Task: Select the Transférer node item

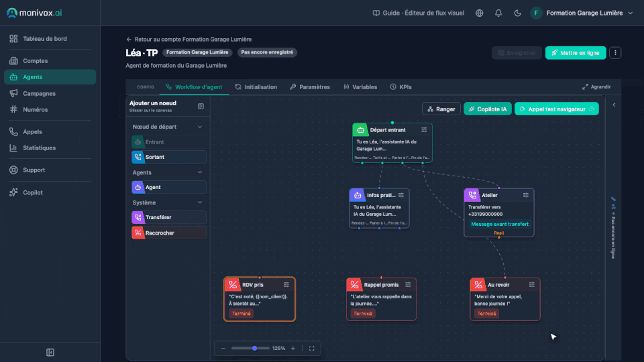Action: pos(169,217)
